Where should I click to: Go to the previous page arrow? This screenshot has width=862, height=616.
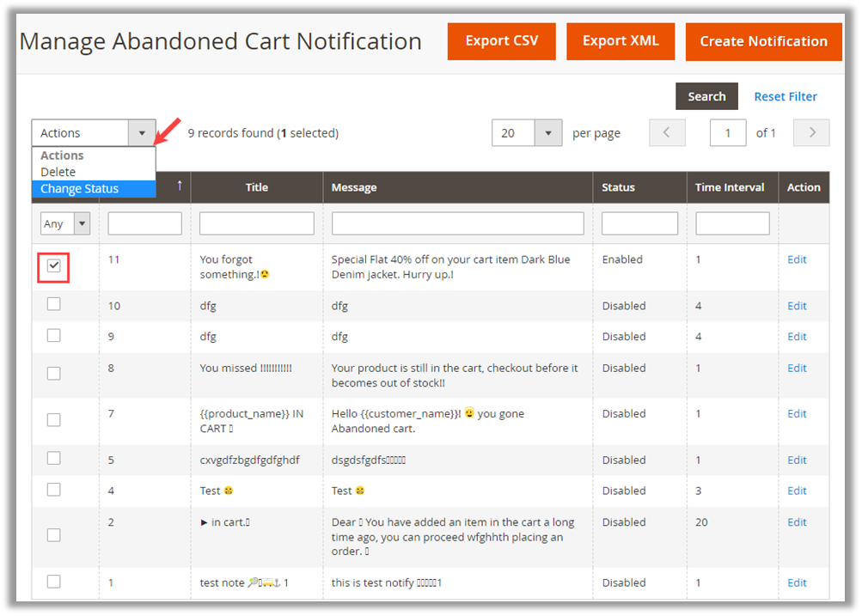(x=667, y=133)
